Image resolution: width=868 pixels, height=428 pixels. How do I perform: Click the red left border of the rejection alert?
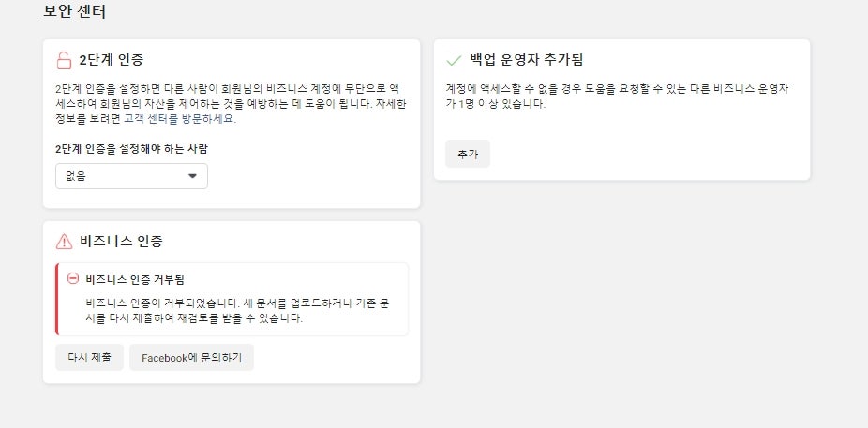click(57, 299)
